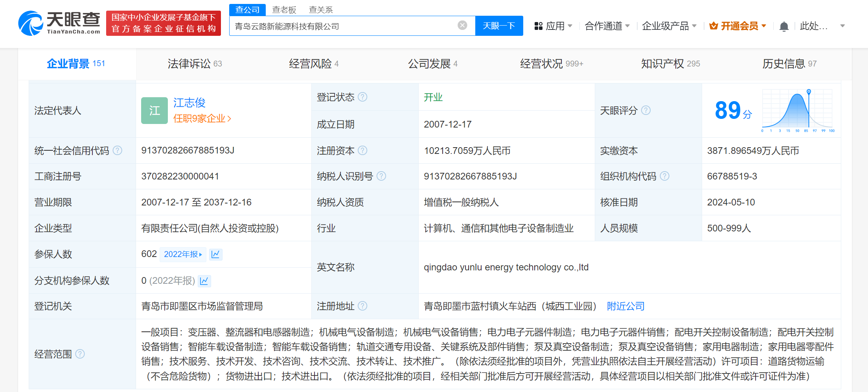This screenshot has width=868, height=392.
Task: Open the 开通会员 dropdown
Action: coord(738,25)
